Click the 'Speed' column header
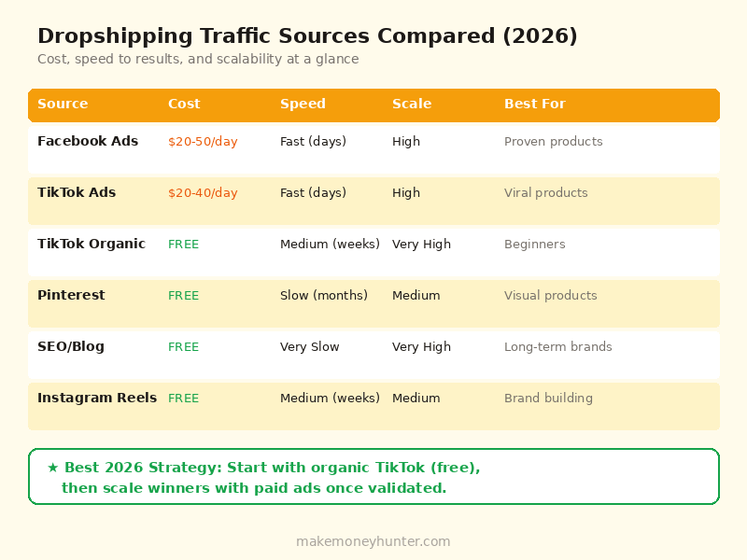The width and height of the screenshot is (747, 560). (303, 104)
